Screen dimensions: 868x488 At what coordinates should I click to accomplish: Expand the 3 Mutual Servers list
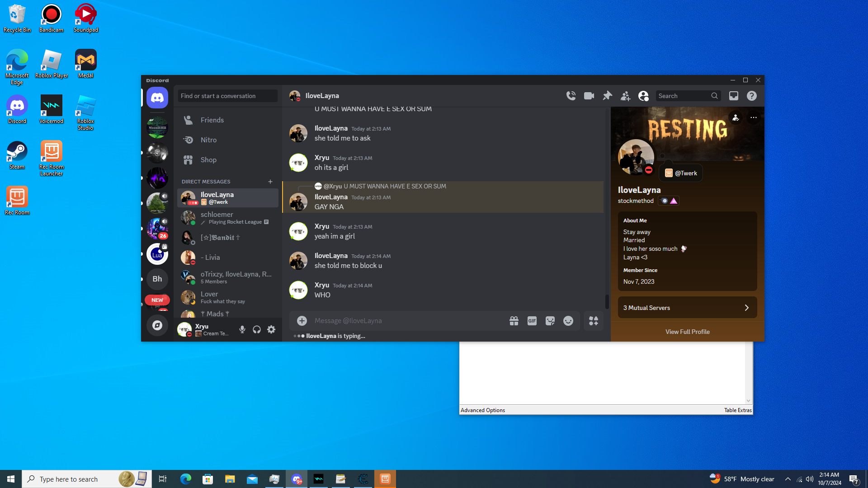[687, 308]
